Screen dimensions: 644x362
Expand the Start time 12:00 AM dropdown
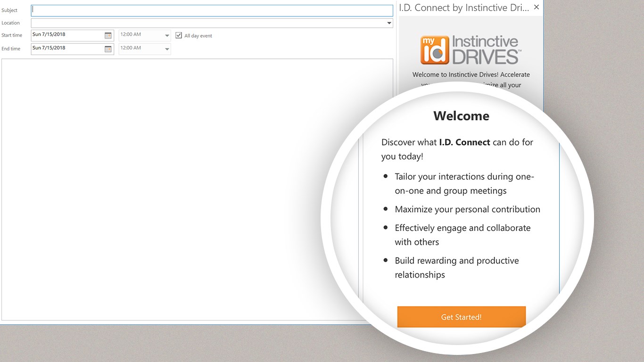pyautogui.click(x=167, y=36)
